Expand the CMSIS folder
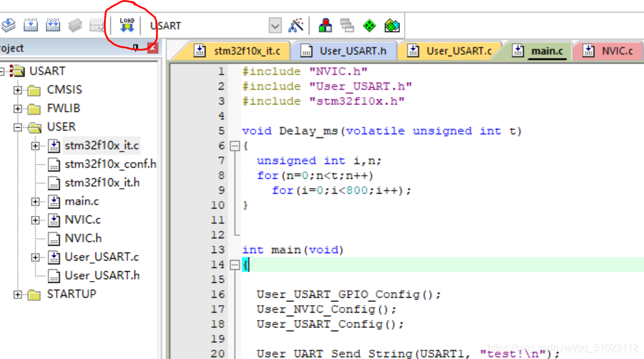The image size is (644, 359). (18, 90)
